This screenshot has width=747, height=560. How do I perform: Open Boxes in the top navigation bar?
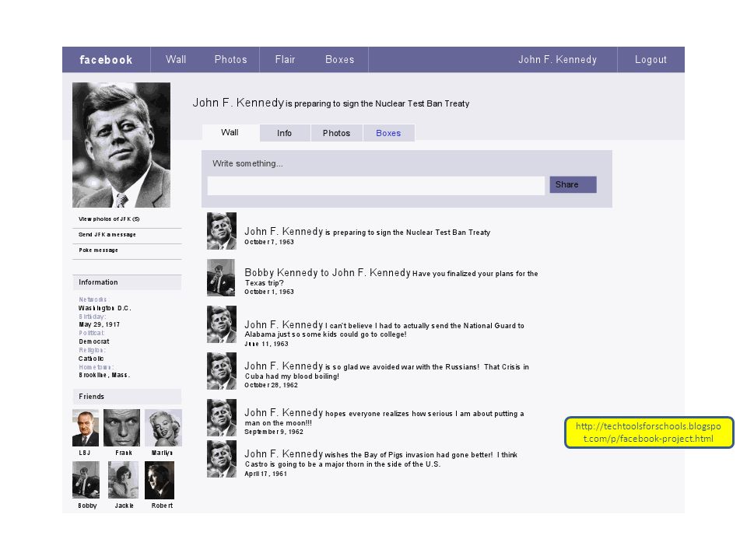340,60
